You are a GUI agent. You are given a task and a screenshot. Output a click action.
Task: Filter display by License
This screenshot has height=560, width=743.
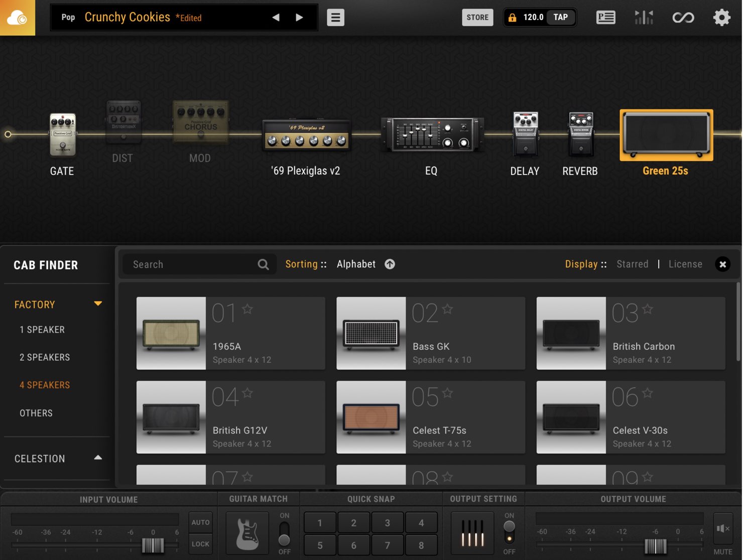coord(685,264)
